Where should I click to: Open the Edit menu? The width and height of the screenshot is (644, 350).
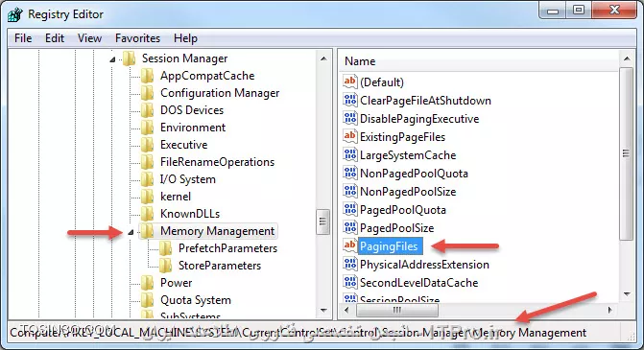tap(55, 38)
